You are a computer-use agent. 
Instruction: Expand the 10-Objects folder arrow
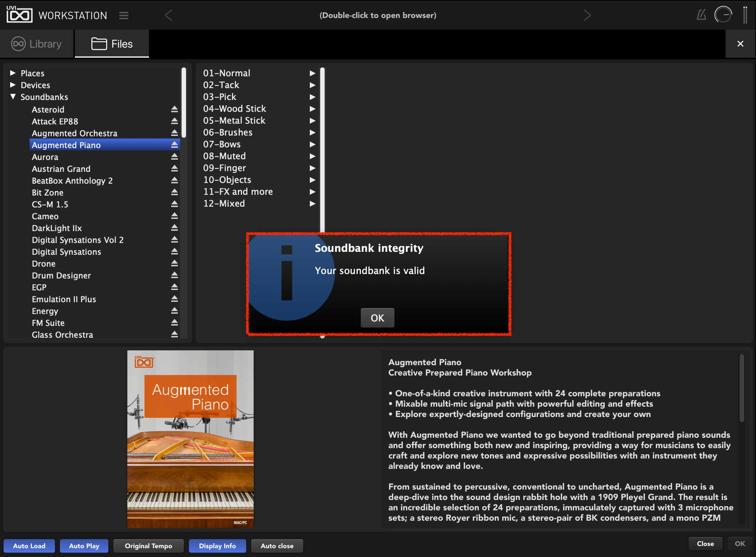point(312,180)
